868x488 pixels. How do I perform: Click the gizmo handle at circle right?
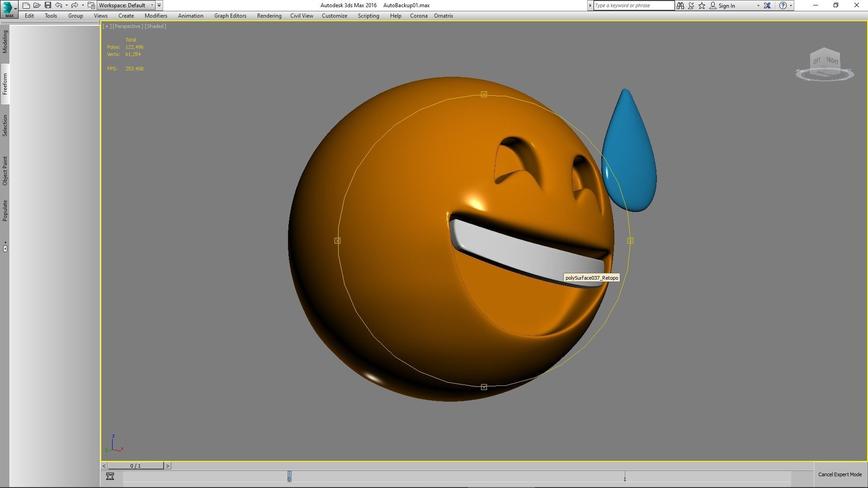[x=631, y=241]
